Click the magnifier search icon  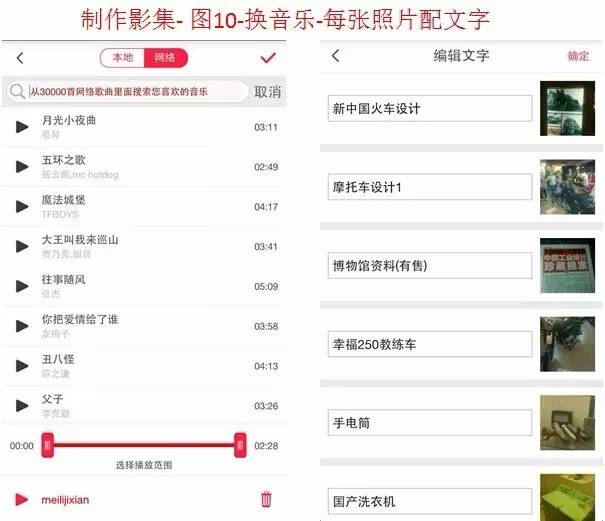coord(17,91)
